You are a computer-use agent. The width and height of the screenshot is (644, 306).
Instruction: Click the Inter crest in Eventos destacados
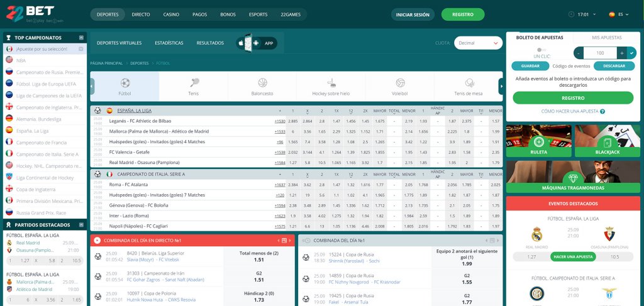[x=537, y=293]
